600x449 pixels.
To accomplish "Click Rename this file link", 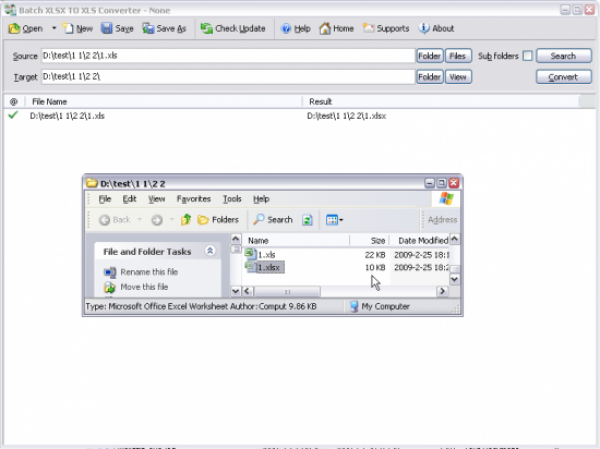I will coord(149,272).
